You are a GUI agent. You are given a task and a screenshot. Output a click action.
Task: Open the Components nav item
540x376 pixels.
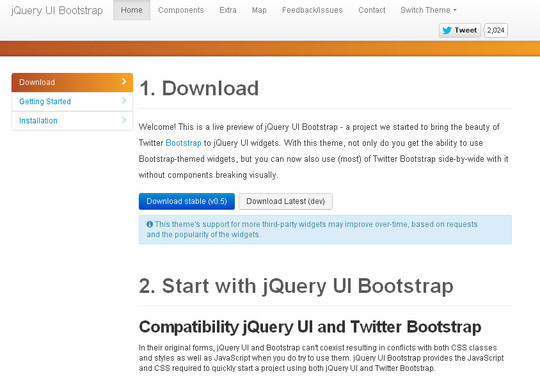[181, 10]
